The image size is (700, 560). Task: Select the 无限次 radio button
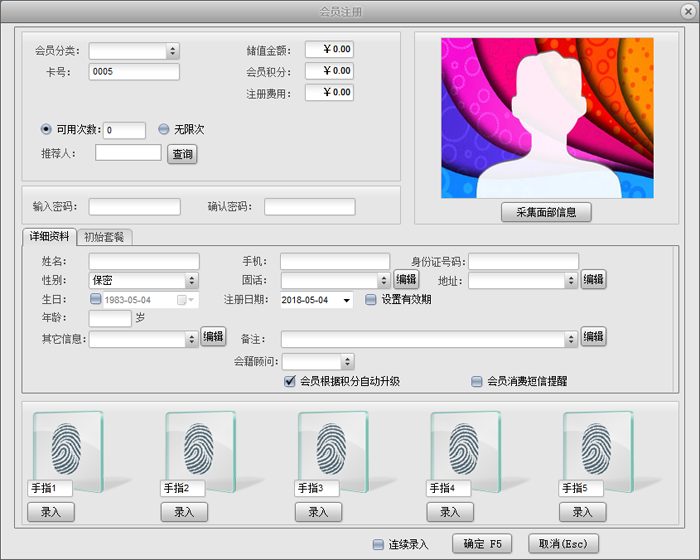click(x=164, y=129)
